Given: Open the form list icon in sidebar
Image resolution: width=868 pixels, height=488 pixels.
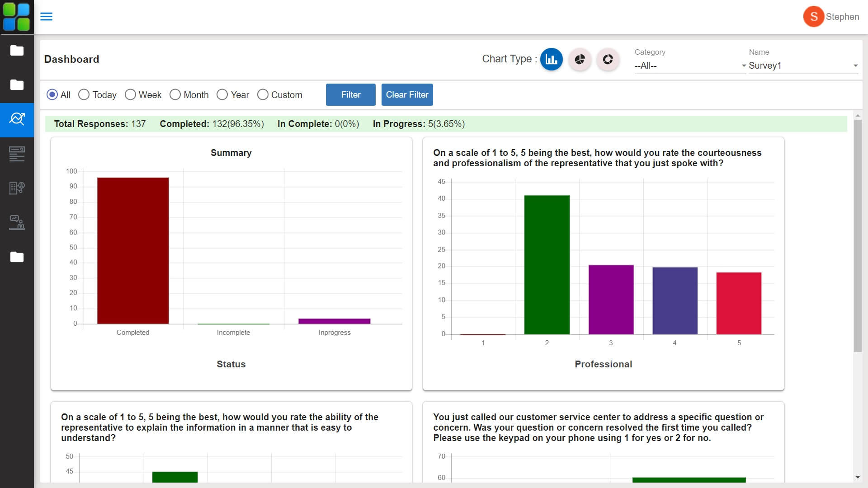Looking at the screenshot, I should [x=17, y=154].
